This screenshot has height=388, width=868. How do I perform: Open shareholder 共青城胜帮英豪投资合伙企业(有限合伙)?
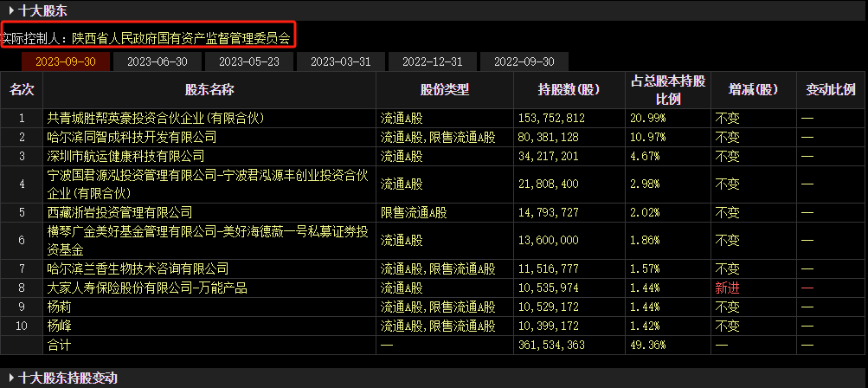156,118
